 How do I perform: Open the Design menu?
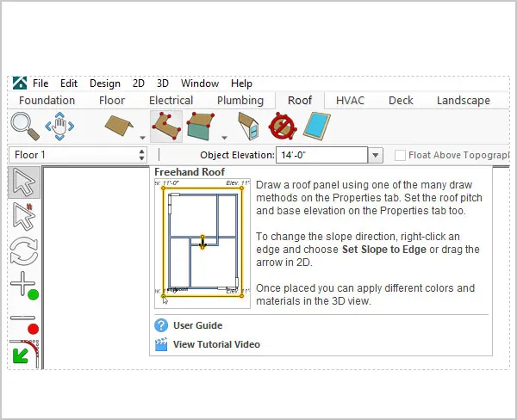[x=105, y=83]
